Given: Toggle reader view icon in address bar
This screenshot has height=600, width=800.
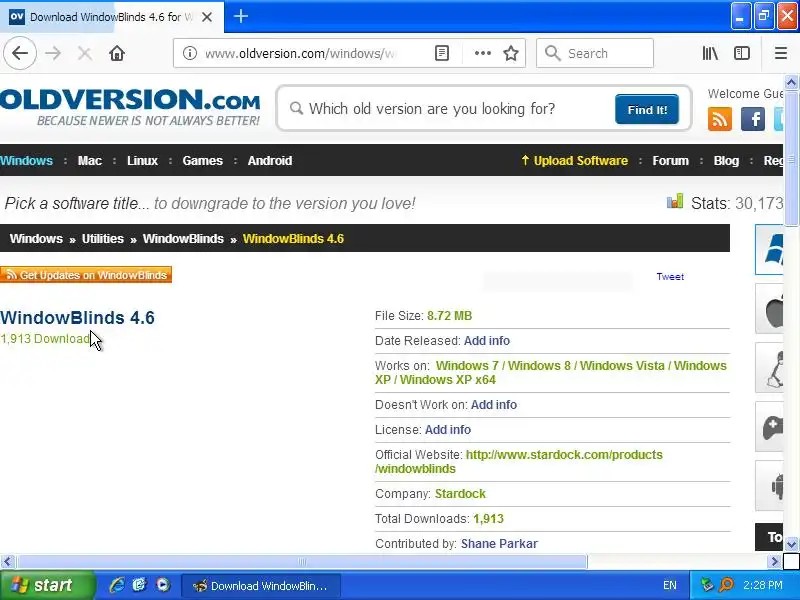Looking at the screenshot, I should coord(442,53).
